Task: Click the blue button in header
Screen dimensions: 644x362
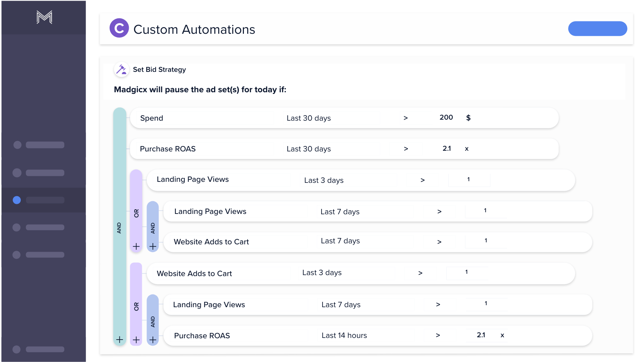Action: pos(597,29)
